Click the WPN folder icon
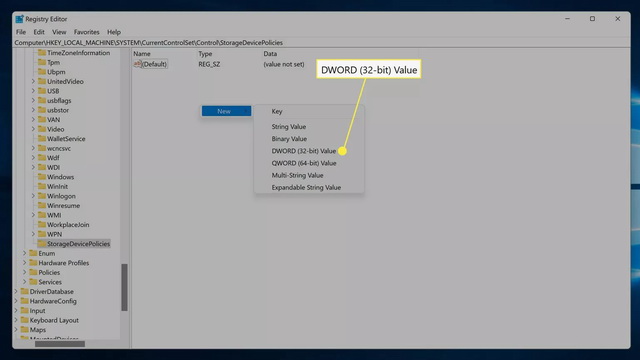This screenshot has width=640, height=360. coord(42,234)
